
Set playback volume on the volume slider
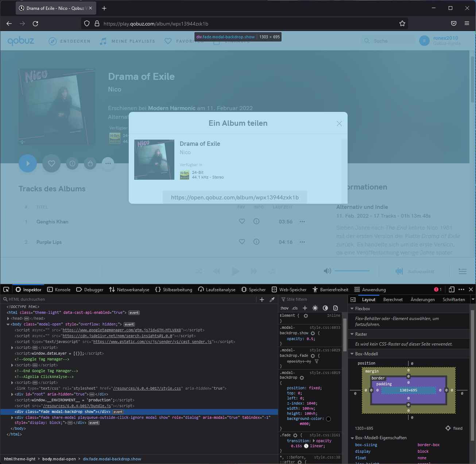click(352, 271)
